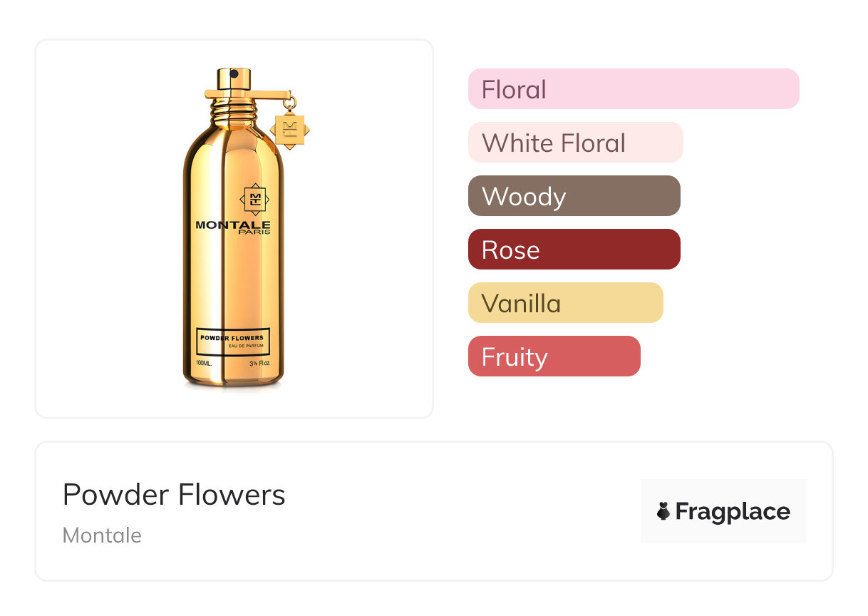Select the Floral accord bar

pyautogui.click(x=633, y=89)
